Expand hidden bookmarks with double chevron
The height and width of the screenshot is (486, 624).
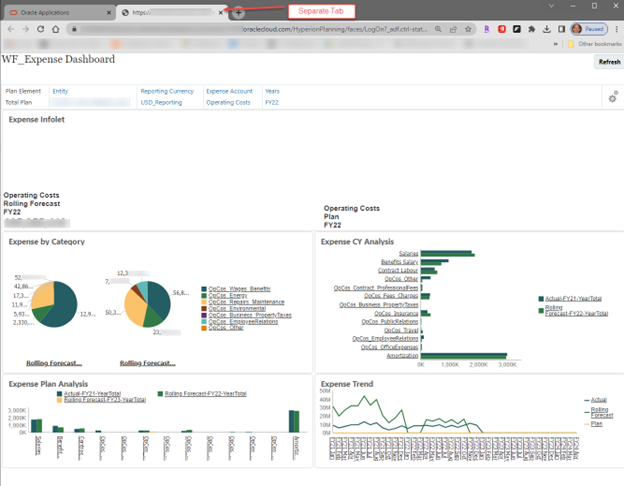(x=555, y=44)
